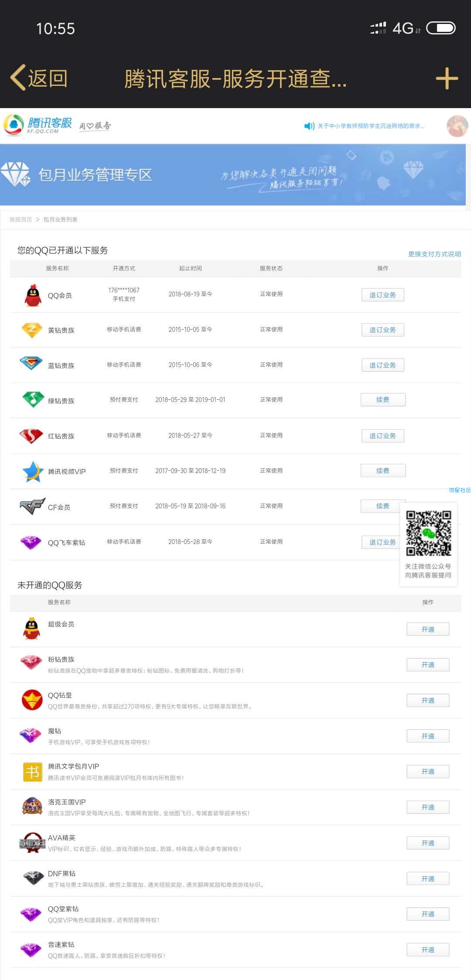Open the user avatar profile picture
The height and width of the screenshot is (980, 471).
click(457, 126)
